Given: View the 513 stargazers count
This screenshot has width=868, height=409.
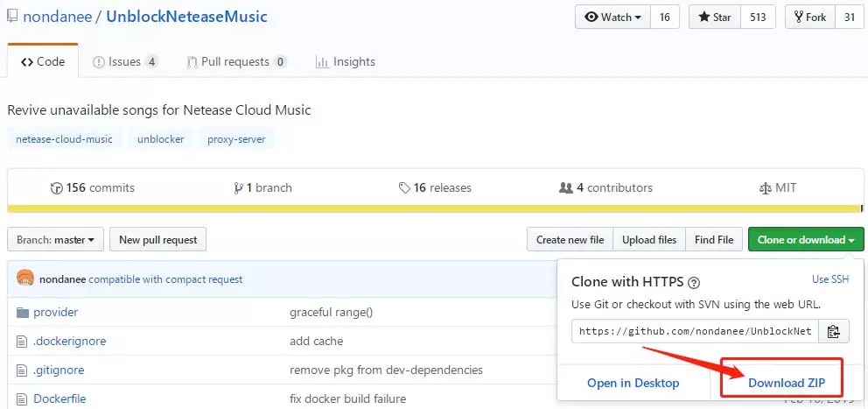Looking at the screenshot, I should (758, 18).
